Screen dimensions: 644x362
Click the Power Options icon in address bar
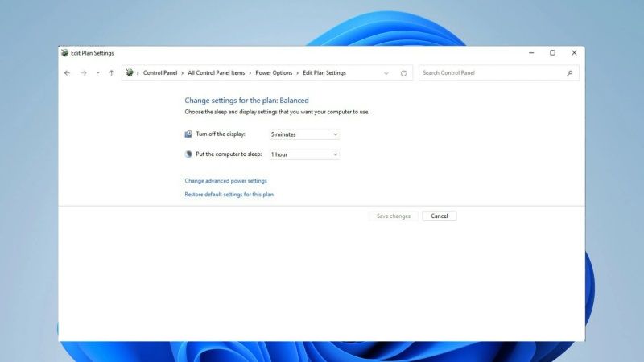[x=130, y=72]
